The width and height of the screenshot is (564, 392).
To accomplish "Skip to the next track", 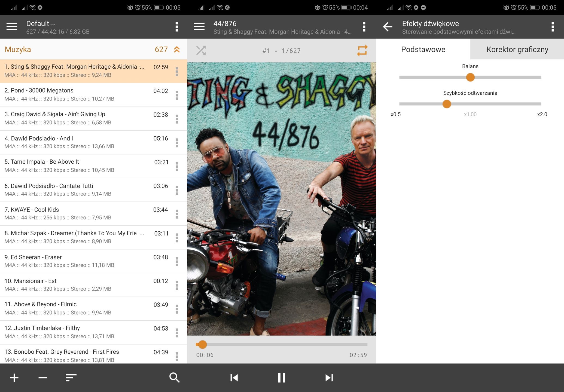I will [329, 378].
